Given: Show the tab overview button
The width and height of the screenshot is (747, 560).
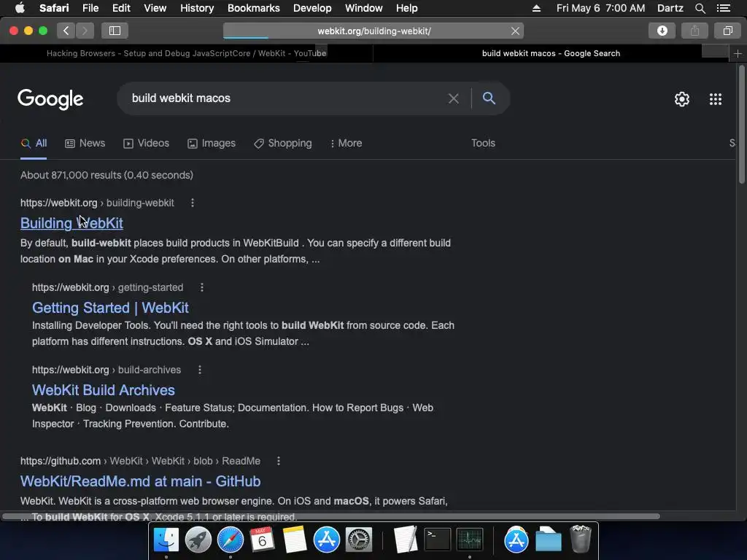Looking at the screenshot, I should tap(727, 31).
